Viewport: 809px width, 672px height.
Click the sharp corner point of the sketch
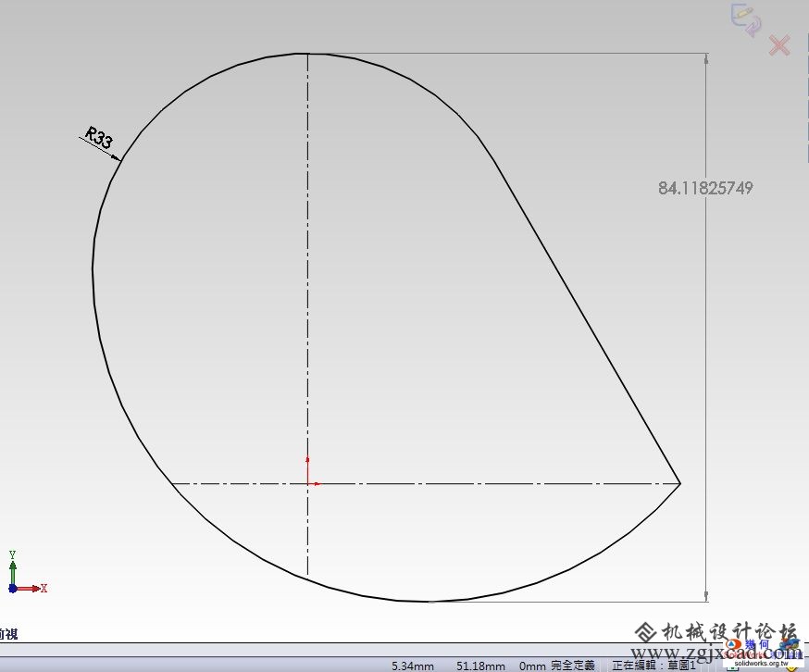680,483
